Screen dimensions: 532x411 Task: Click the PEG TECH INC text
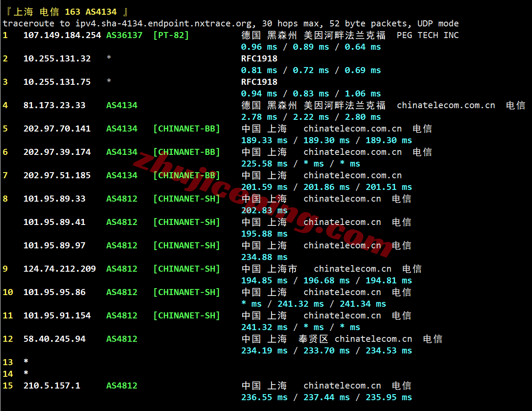pyautogui.click(x=427, y=35)
